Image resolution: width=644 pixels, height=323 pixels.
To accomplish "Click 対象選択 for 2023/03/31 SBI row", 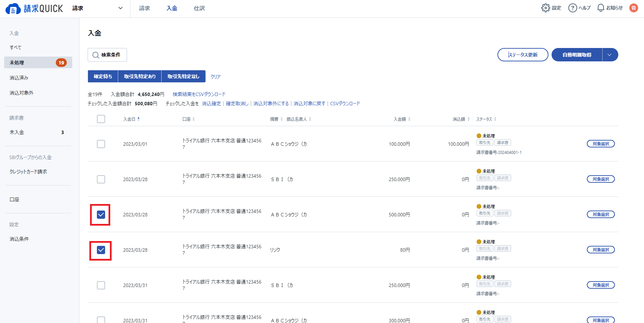I will pos(601,285).
